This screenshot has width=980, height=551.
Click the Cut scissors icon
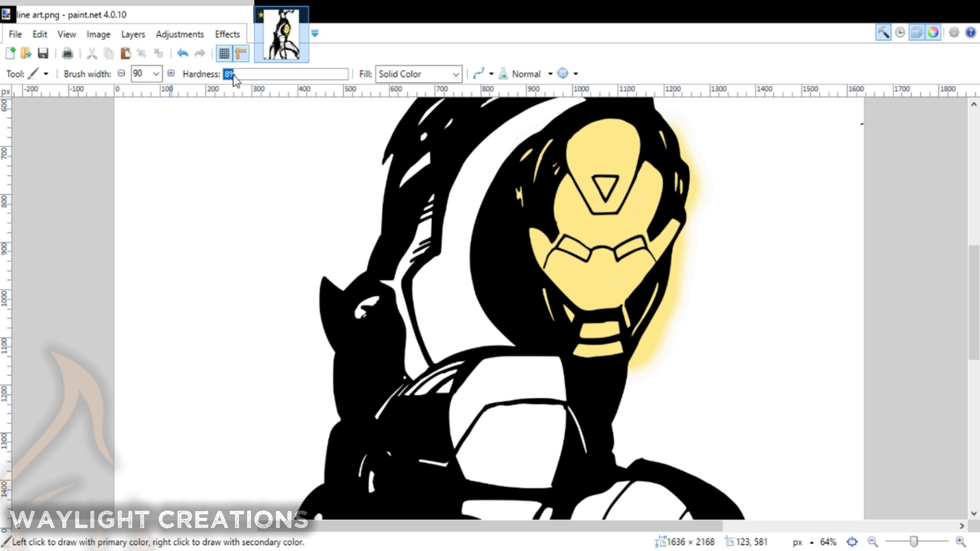[x=92, y=53]
